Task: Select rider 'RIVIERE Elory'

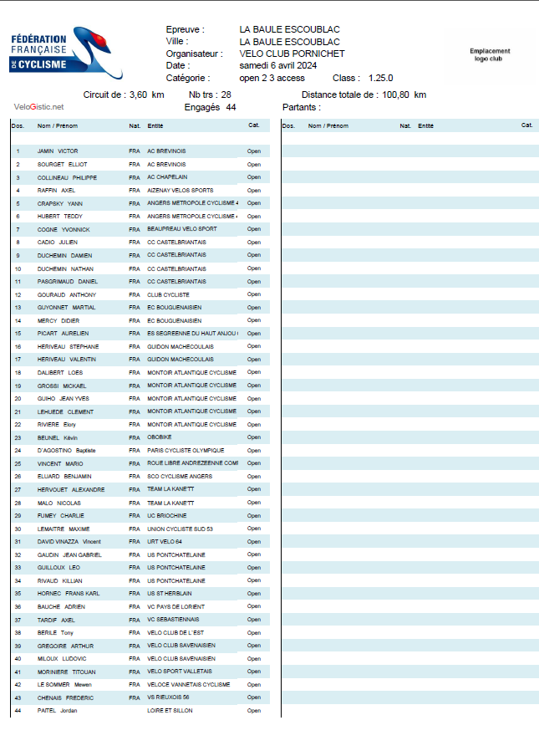Action: [56, 425]
